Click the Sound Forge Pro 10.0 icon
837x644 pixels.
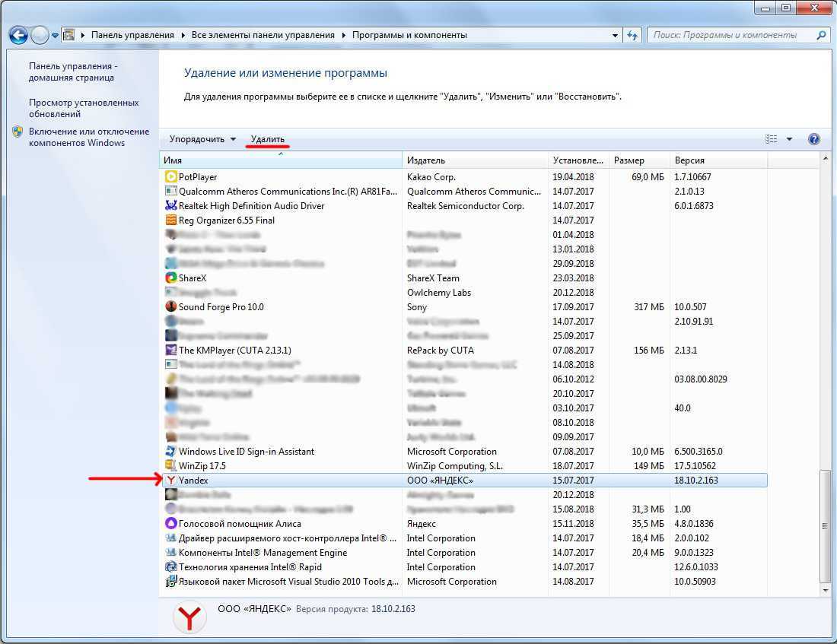[x=170, y=306]
